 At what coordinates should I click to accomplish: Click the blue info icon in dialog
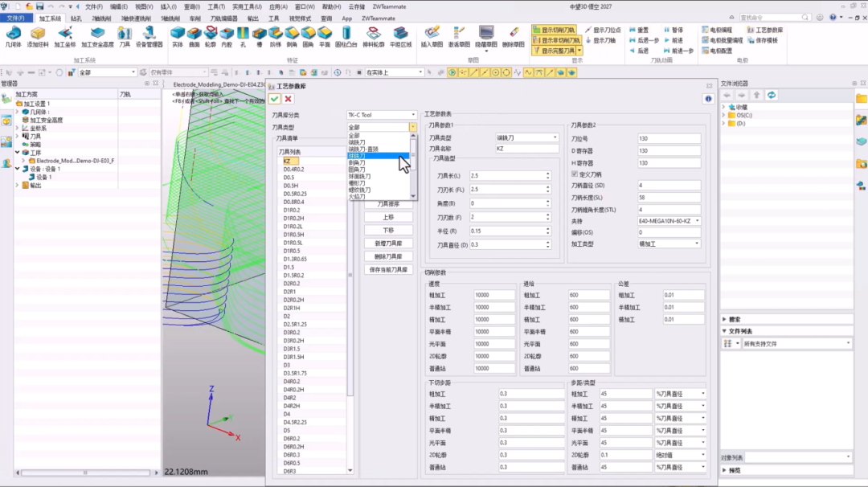[x=708, y=99]
